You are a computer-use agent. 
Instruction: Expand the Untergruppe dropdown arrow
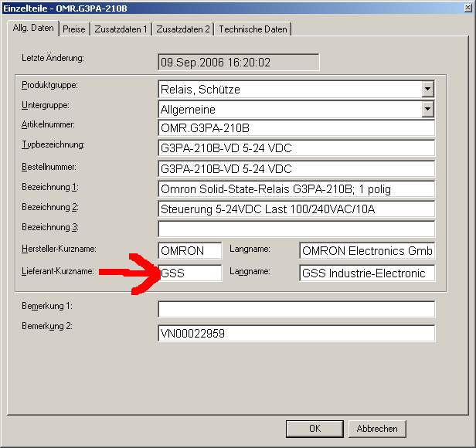click(427, 109)
